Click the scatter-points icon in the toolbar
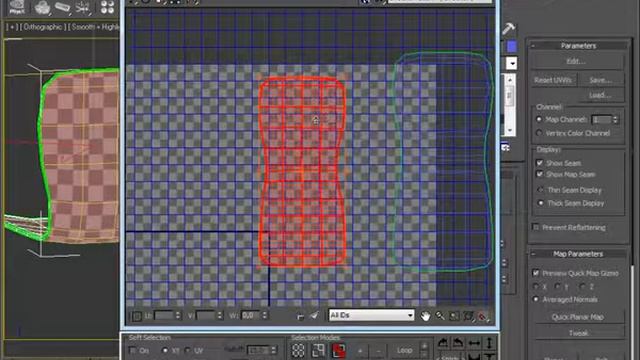Image resolution: width=640 pixels, height=360 pixels. click(82, 7)
